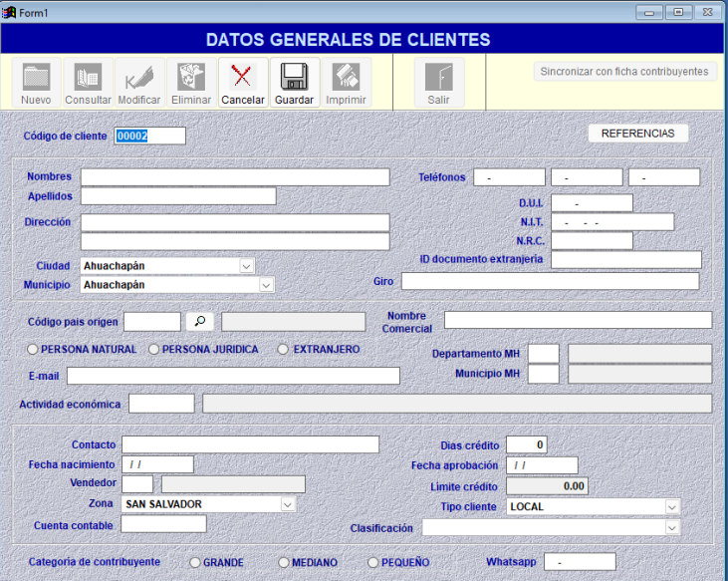Screen dimensions: 728x581
Task: Click the magnifier search icon for país origen
Action: (x=199, y=321)
